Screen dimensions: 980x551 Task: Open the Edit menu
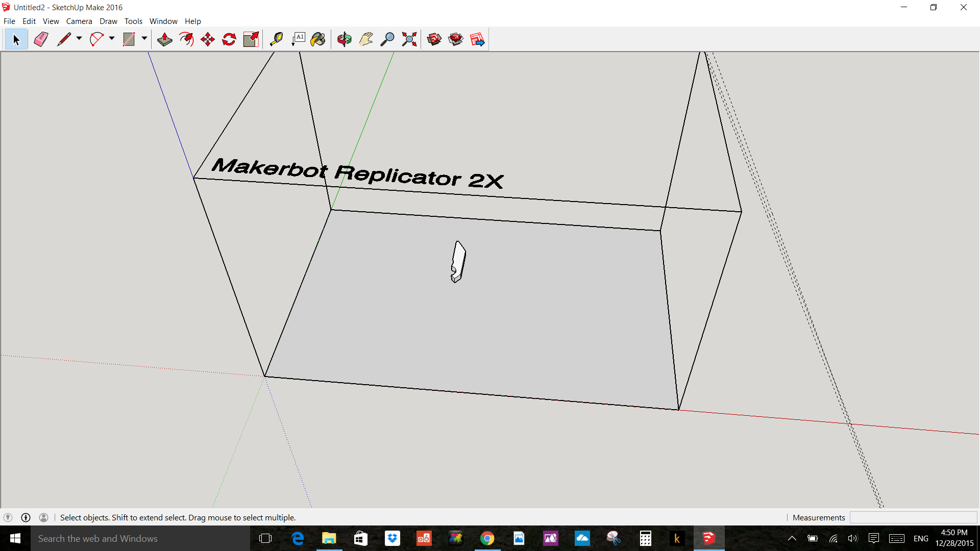coord(29,21)
